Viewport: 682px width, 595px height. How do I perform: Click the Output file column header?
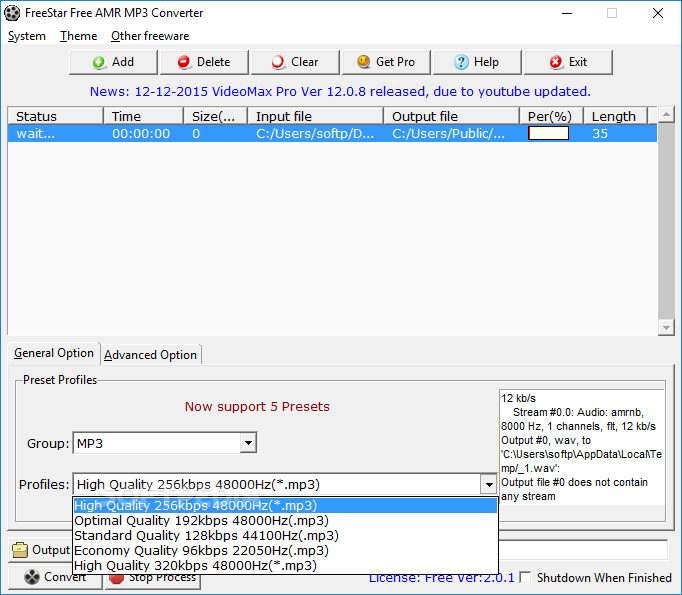point(452,116)
